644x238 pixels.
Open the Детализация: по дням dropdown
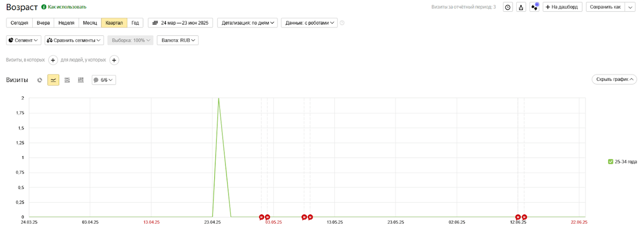(247, 23)
